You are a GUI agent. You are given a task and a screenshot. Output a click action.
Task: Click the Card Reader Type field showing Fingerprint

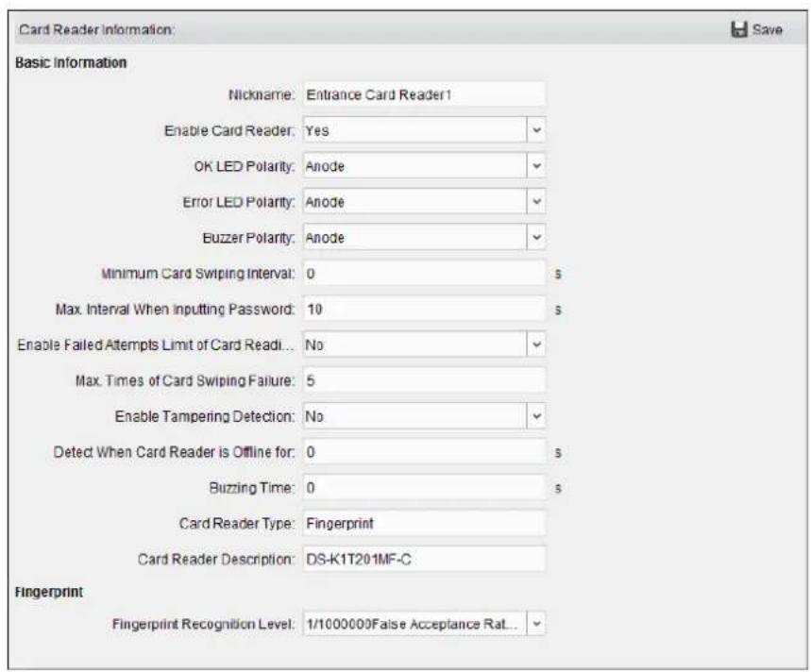click(x=424, y=523)
